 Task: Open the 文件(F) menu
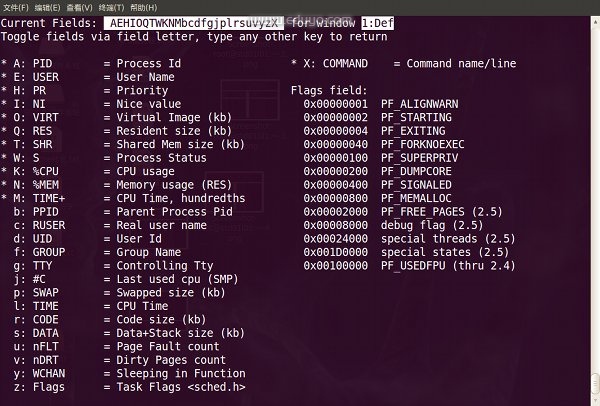point(17,8)
